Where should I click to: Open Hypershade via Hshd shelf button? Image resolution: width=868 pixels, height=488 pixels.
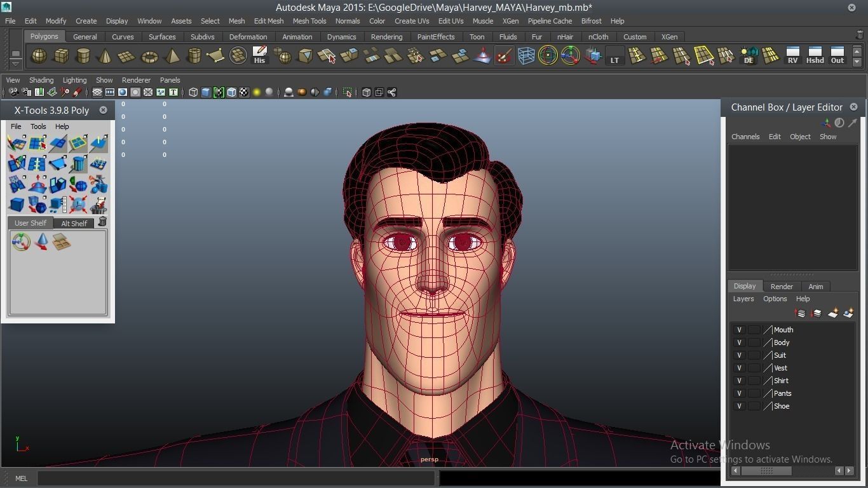pos(815,55)
